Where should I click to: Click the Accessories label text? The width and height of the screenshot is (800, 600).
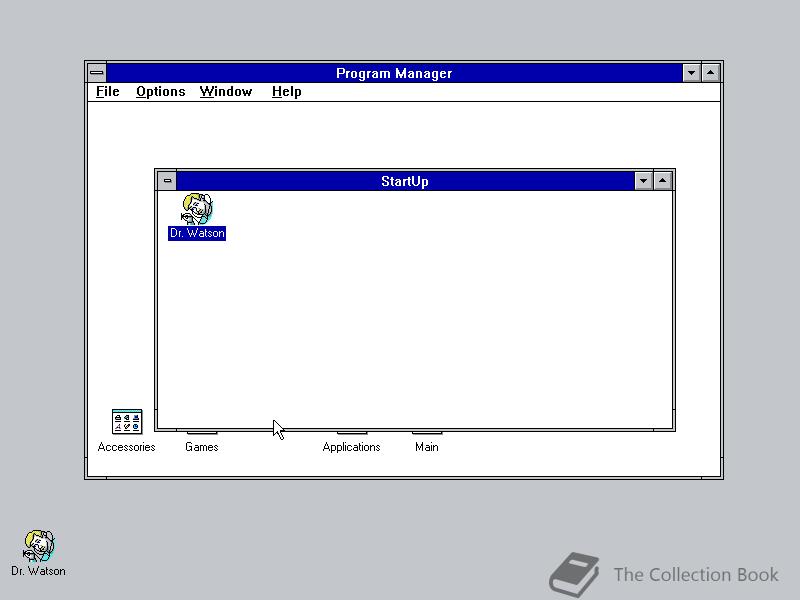click(127, 447)
